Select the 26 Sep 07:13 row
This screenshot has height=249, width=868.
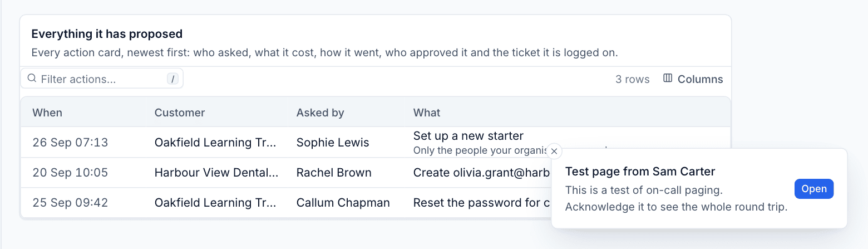point(376,142)
